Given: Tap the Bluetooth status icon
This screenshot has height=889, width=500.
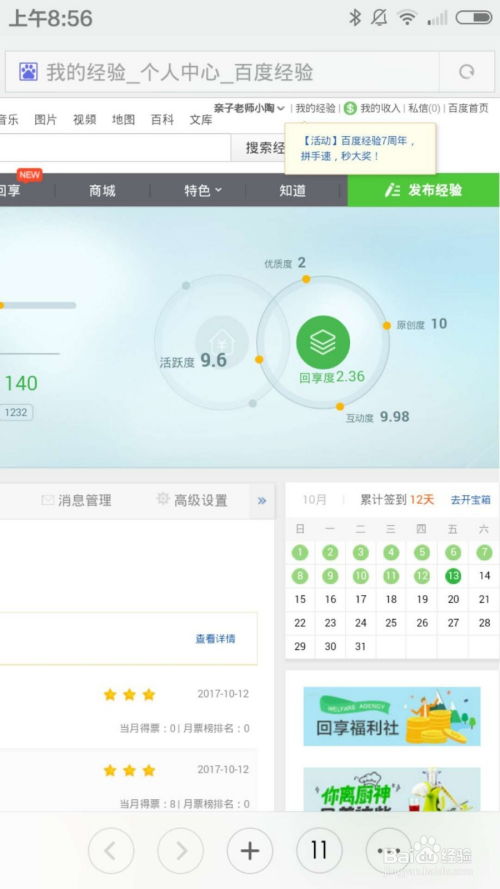Looking at the screenshot, I should [355, 18].
